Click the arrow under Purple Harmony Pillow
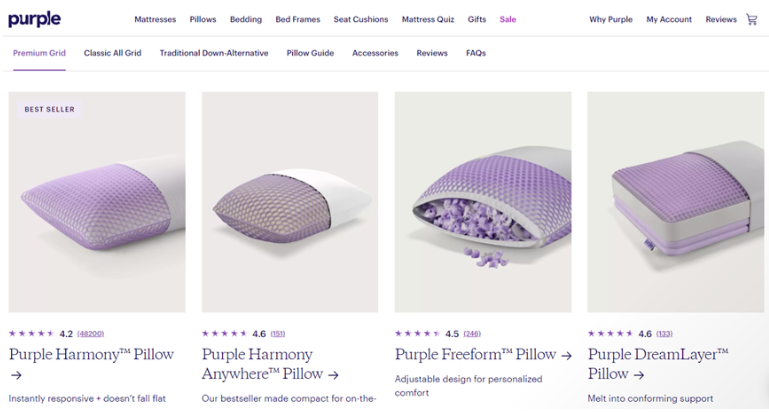 click(x=15, y=375)
